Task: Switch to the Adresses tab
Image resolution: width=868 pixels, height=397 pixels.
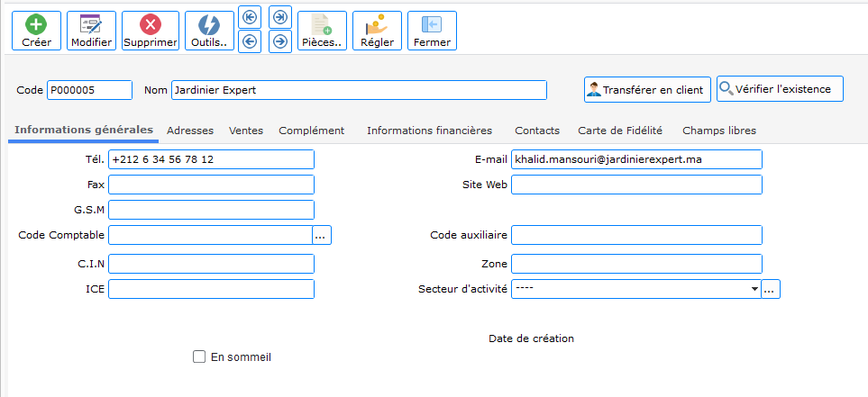Action: (190, 131)
